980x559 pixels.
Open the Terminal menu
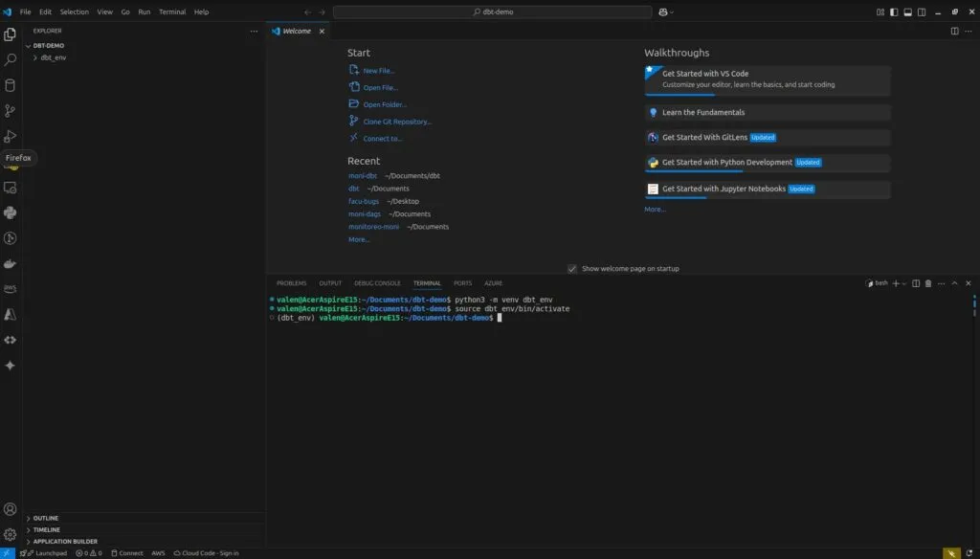point(172,11)
